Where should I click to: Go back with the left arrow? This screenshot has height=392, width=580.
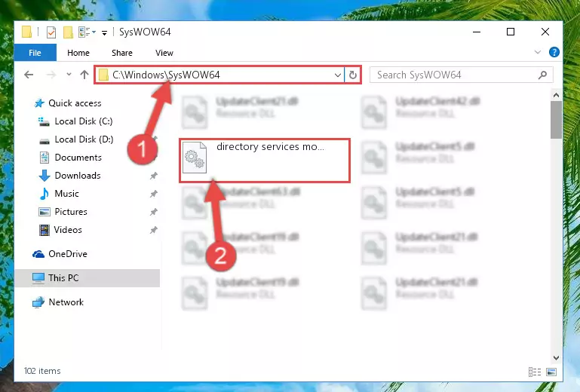coord(29,75)
